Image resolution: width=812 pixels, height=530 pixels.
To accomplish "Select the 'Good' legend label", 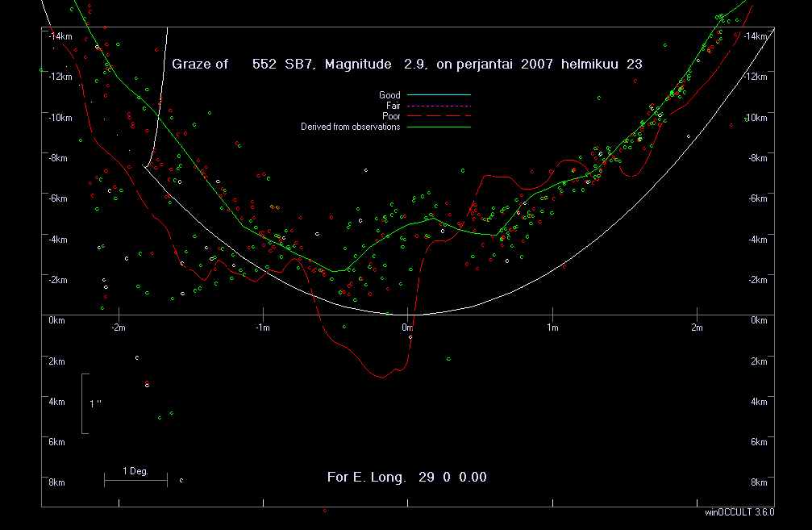I will tap(389, 95).
